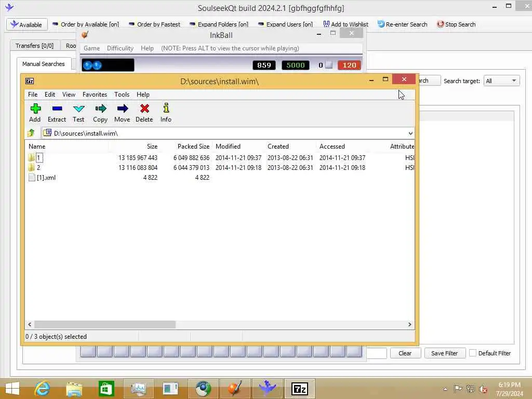
Task: Click the 7-Zip address path field
Action: tap(228, 134)
